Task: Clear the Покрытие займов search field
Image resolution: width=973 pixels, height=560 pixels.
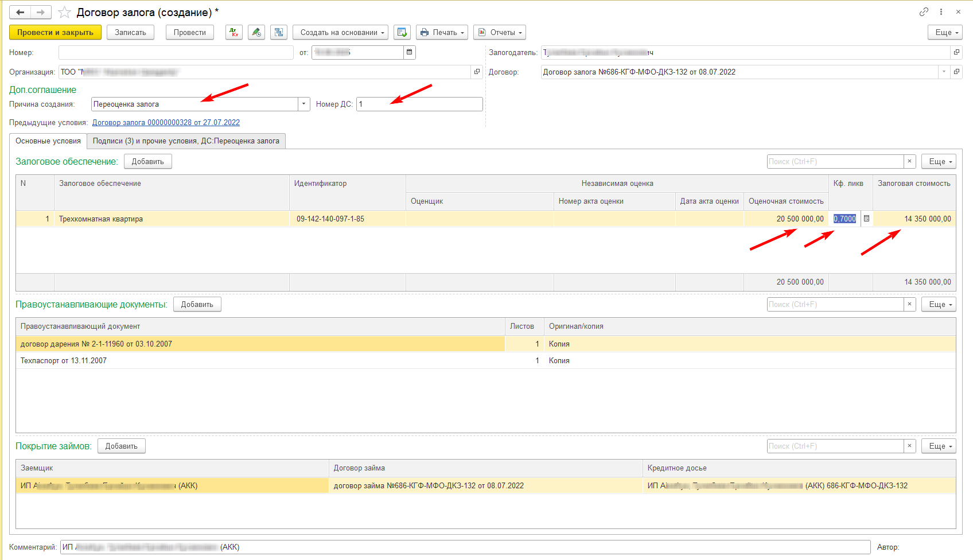Action: 909,446
